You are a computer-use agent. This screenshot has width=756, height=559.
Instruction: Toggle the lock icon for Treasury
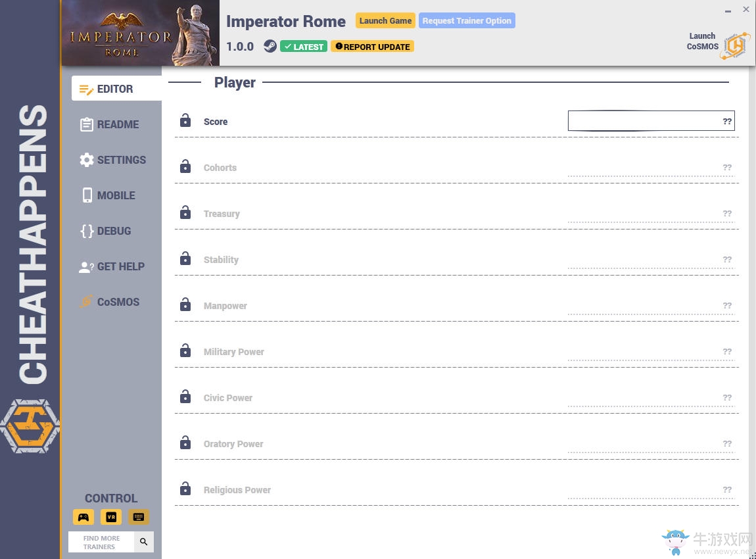[x=185, y=212]
